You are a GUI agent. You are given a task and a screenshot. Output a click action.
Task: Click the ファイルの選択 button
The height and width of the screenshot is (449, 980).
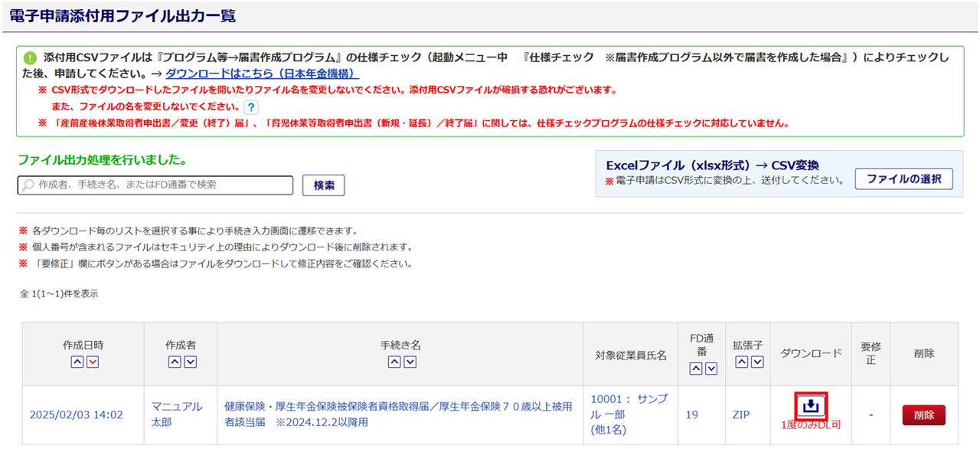(x=903, y=179)
